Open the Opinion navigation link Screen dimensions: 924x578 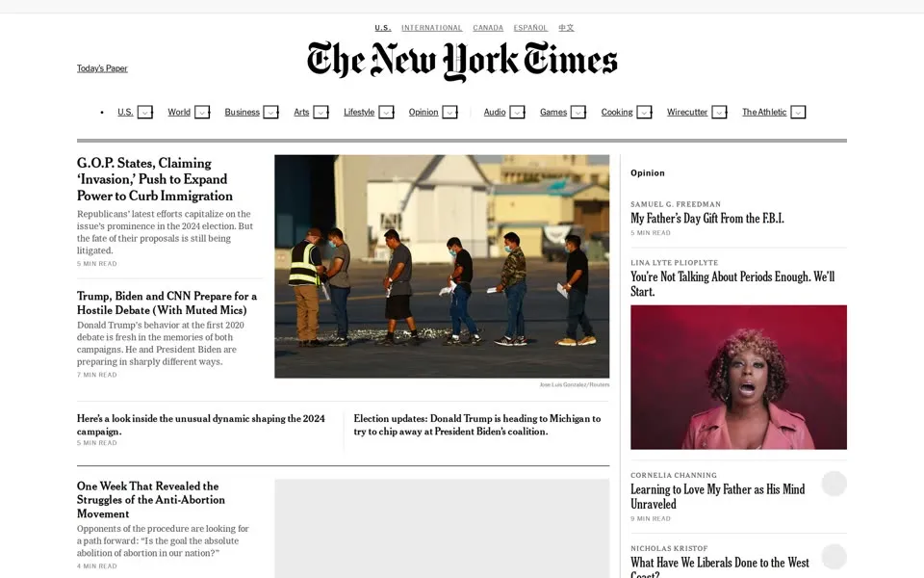[423, 112]
